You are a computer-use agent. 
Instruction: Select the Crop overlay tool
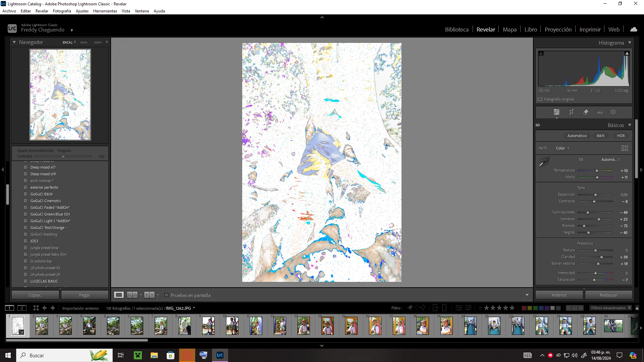(571, 112)
